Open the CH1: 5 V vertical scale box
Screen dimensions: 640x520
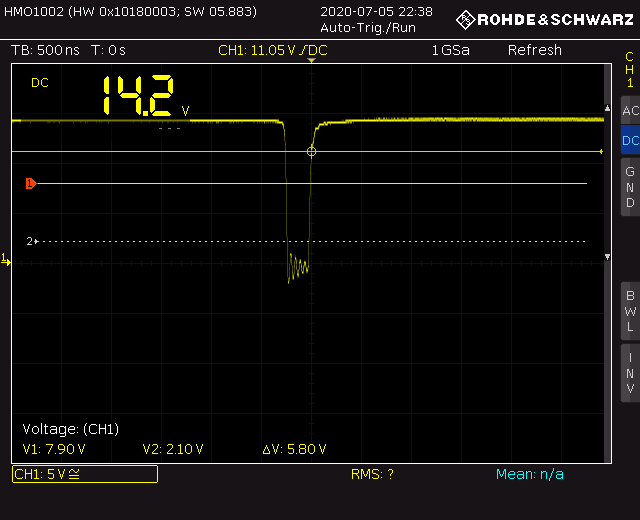pyautogui.click(x=84, y=474)
